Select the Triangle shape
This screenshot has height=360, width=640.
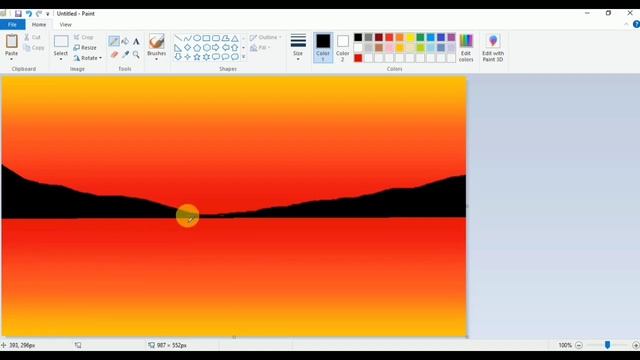click(235, 38)
